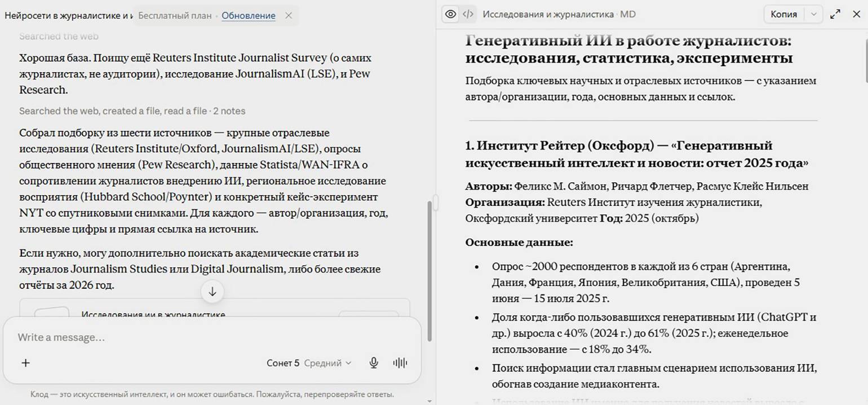Start voice dictation with microphone icon
Image resolution: width=868 pixels, height=405 pixels.
click(x=373, y=363)
